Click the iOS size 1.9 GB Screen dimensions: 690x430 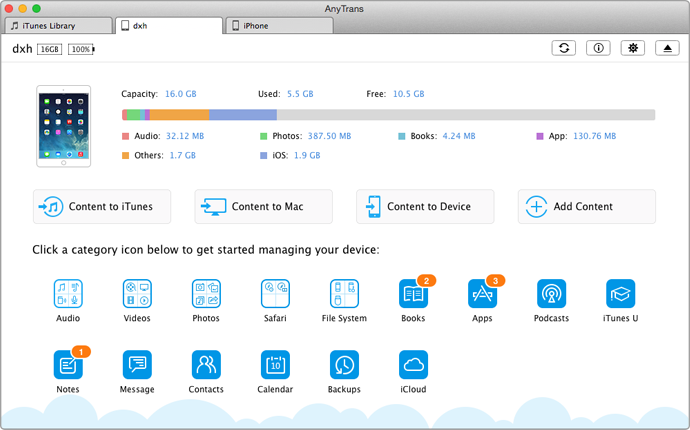(307, 155)
